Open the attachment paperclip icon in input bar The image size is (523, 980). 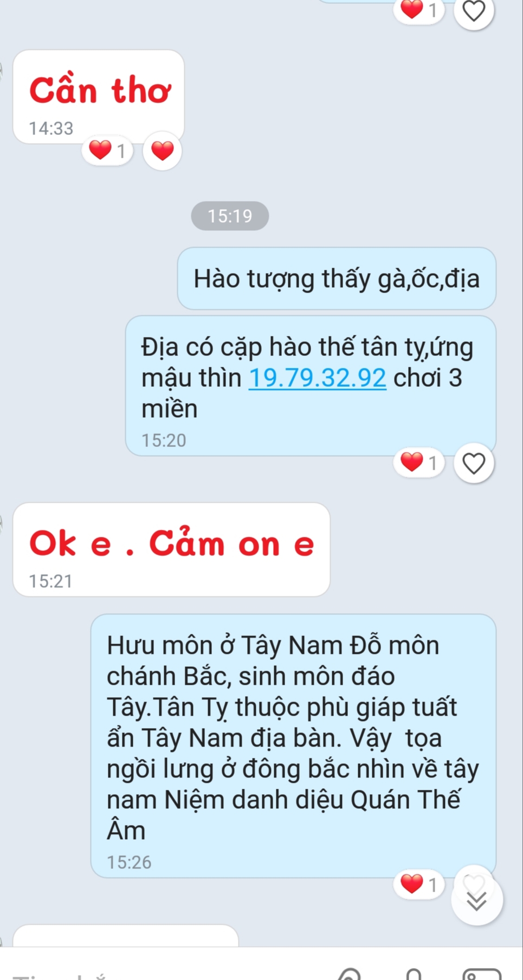[350, 972]
